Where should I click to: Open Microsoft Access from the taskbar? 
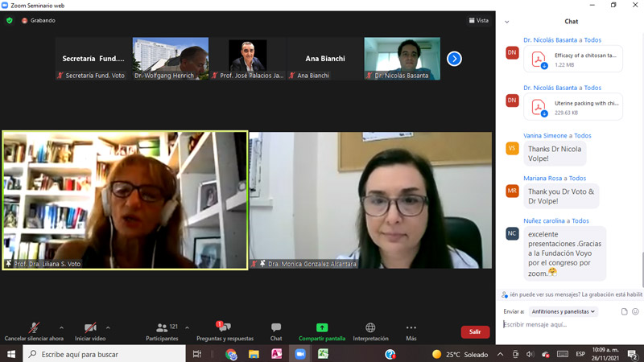(x=277, y=354)
